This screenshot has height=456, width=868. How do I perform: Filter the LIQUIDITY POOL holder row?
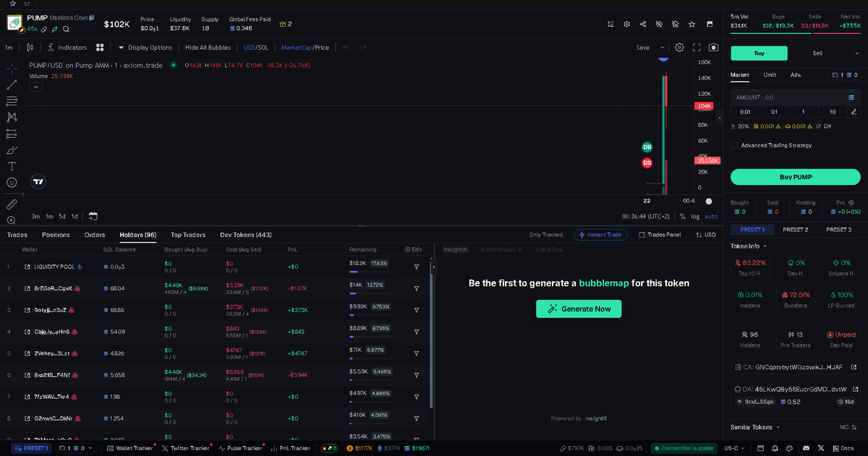(x=417, y=267)
